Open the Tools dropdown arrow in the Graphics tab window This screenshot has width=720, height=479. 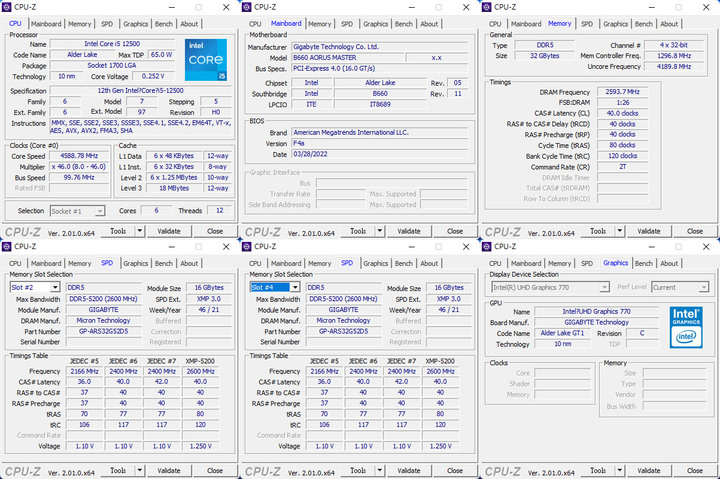coord(620,471)
